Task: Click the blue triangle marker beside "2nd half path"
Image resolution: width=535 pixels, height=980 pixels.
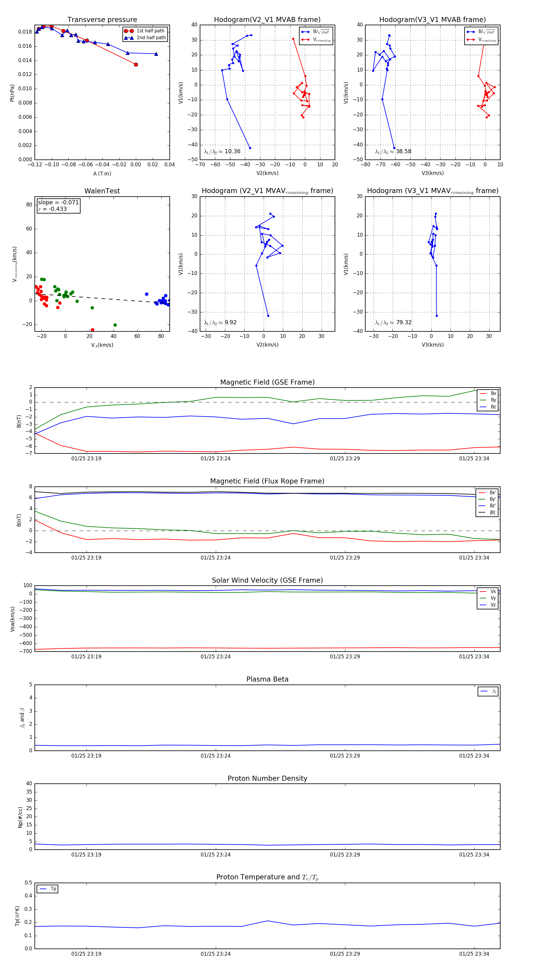Action: [129, 38]
